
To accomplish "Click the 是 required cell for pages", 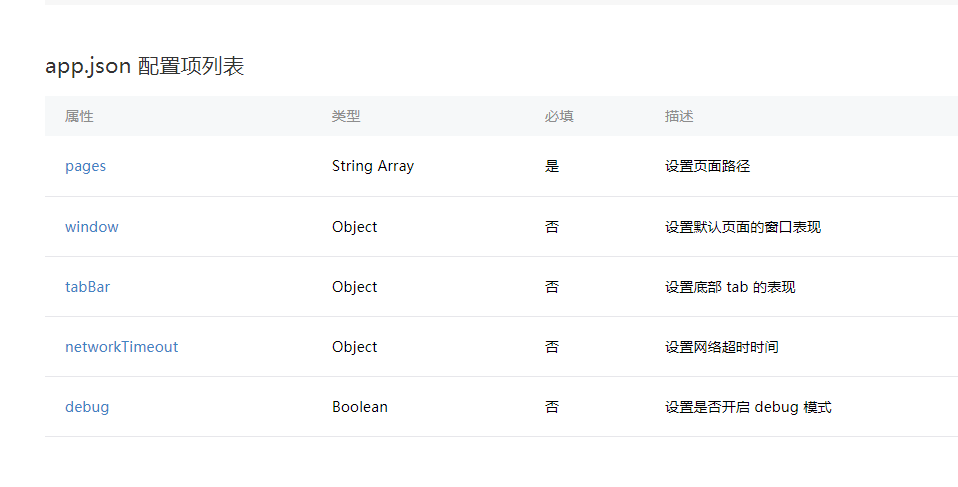I will click(x=552, y=166).
